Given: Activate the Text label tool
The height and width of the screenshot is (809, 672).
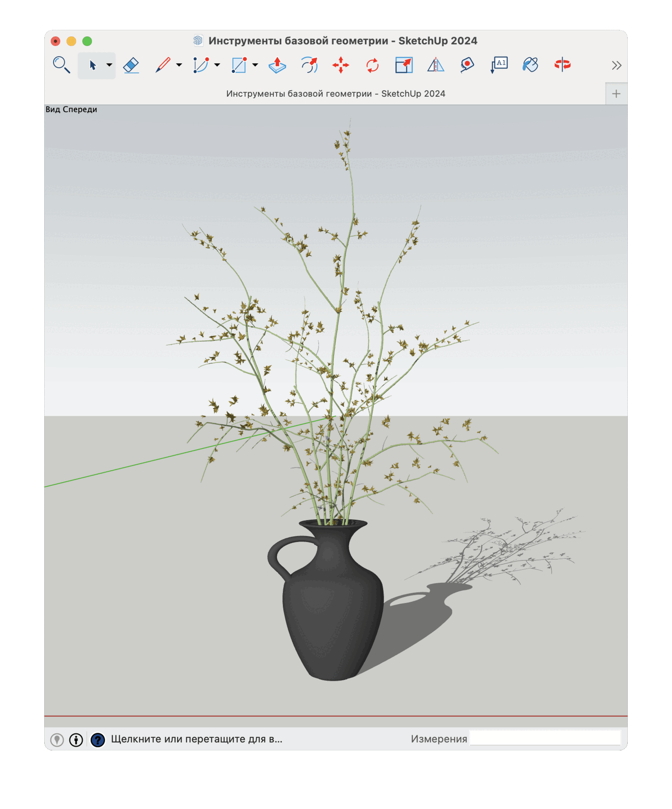Looking at the screenshot, I should pyautogui.click(x=499, y=65).
